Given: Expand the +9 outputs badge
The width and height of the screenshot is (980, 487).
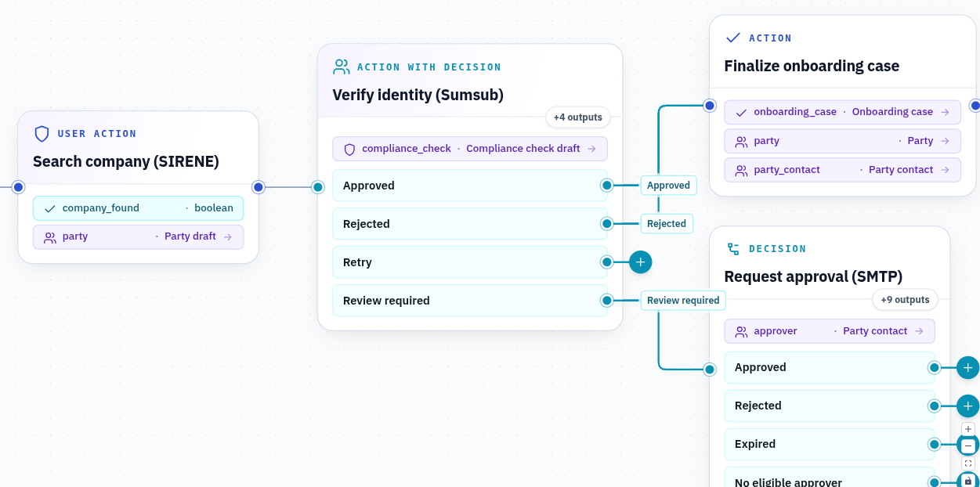Looking at the screenshot, I should click(905, 300).
